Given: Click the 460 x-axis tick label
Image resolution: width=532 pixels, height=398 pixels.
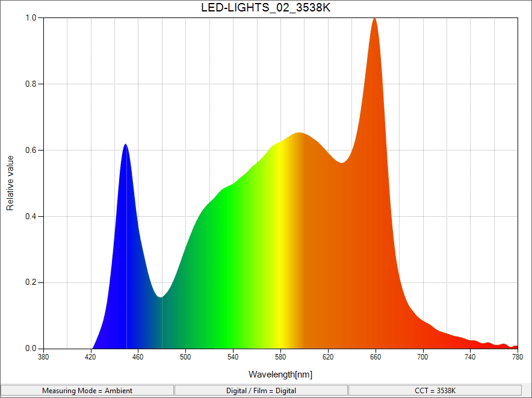Looking at the screenshot, I should click(138, 357).
